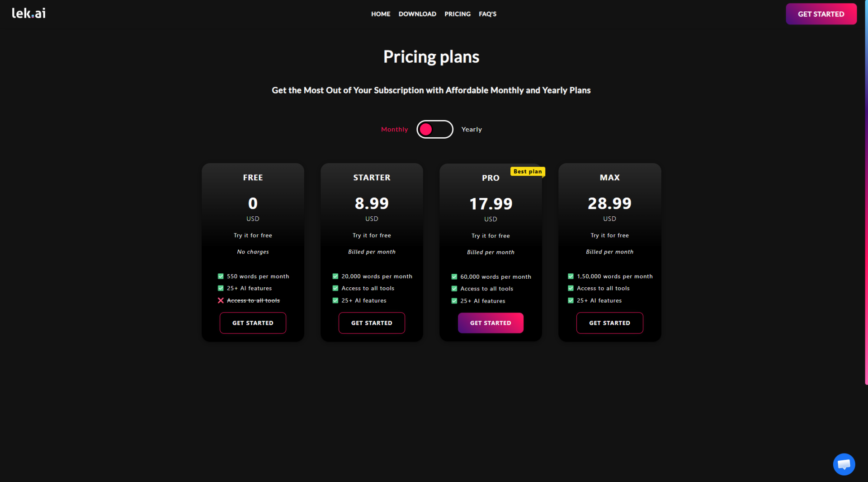Click the check icon beside 20,000 words per month
This screenshot has width=868, height=482.
[335, 276]
